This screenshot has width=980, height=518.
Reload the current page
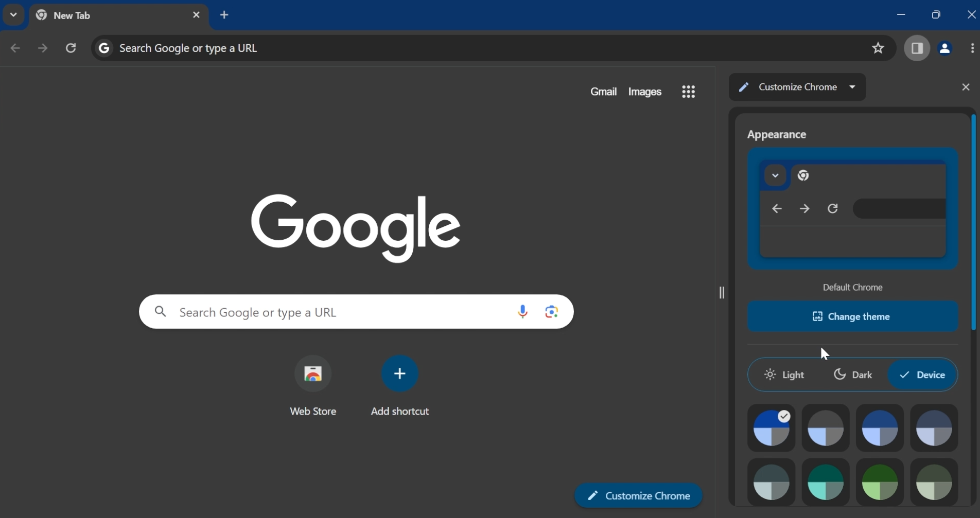pyautogui.click(x=71, y=48)
